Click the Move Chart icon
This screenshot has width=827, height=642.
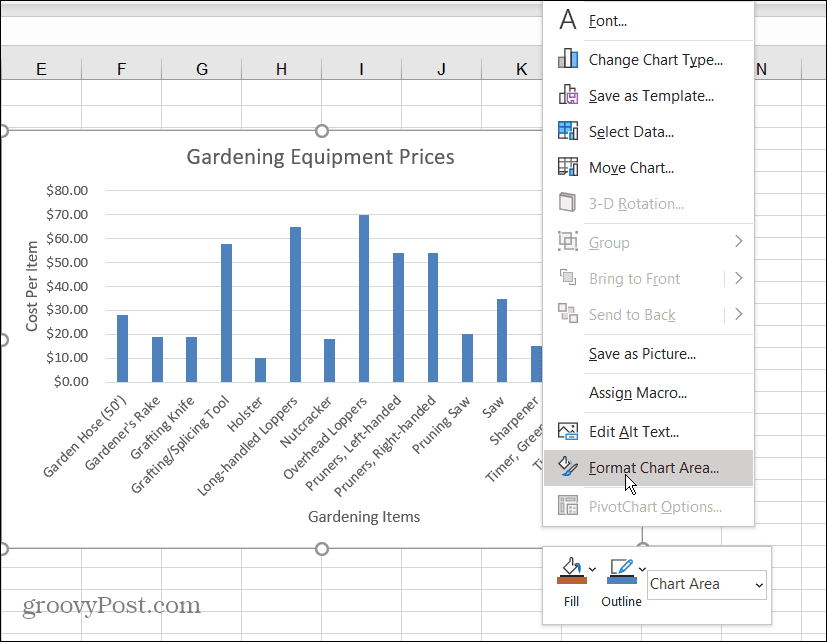click(568, 167)
